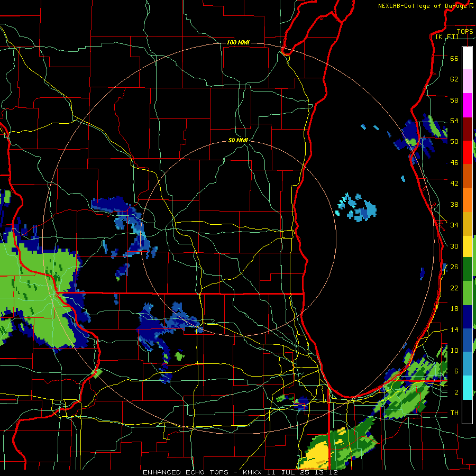Image resolution: width=476 pixels, height=476 pixels.
Task: Click the 14 value on the legend
Action: pyautogui.click(x=454, y=329)
